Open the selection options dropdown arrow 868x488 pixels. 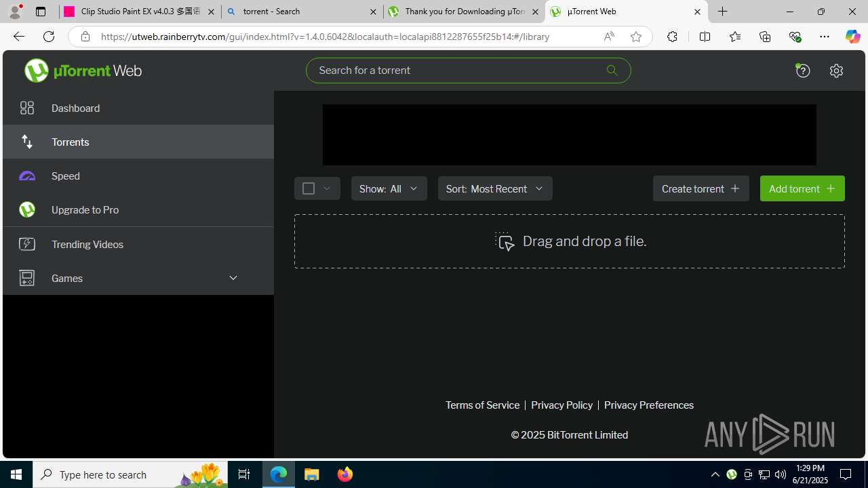[327, 188]
